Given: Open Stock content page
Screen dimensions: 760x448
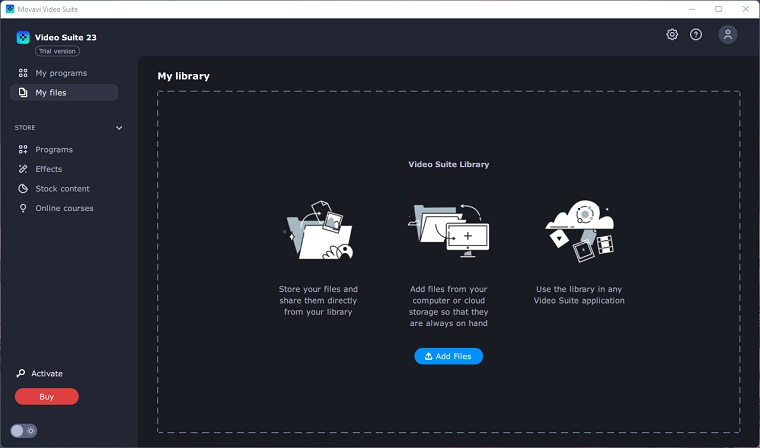Looking at the screenshot, I should pyautogui.click(x=64, y=189).
